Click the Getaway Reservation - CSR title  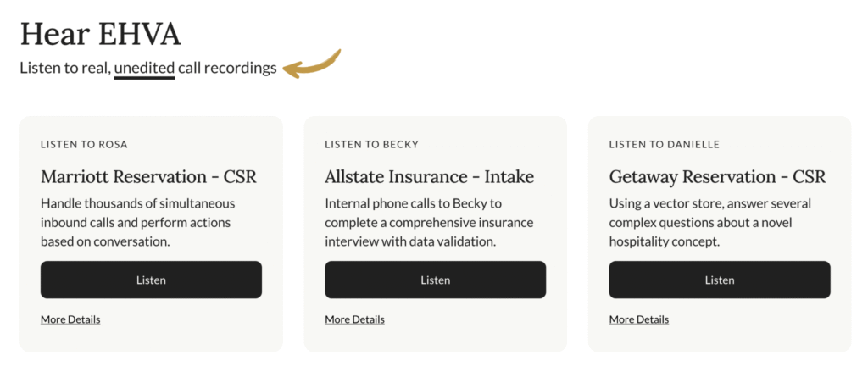point(717,177)
